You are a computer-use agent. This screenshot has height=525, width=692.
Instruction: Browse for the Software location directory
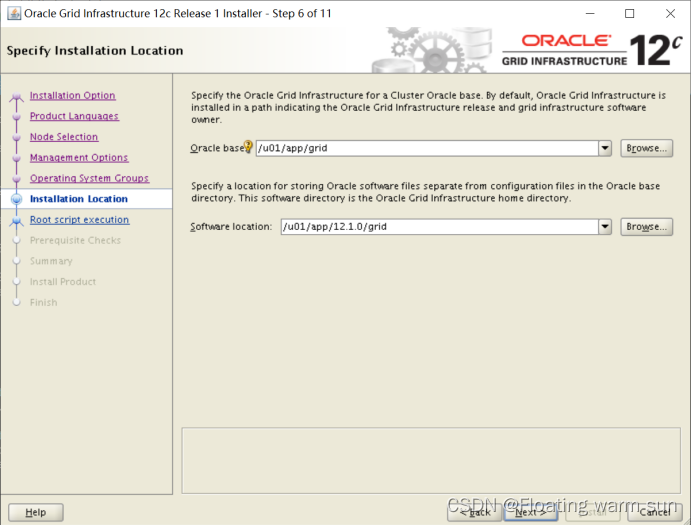[647, 227]
